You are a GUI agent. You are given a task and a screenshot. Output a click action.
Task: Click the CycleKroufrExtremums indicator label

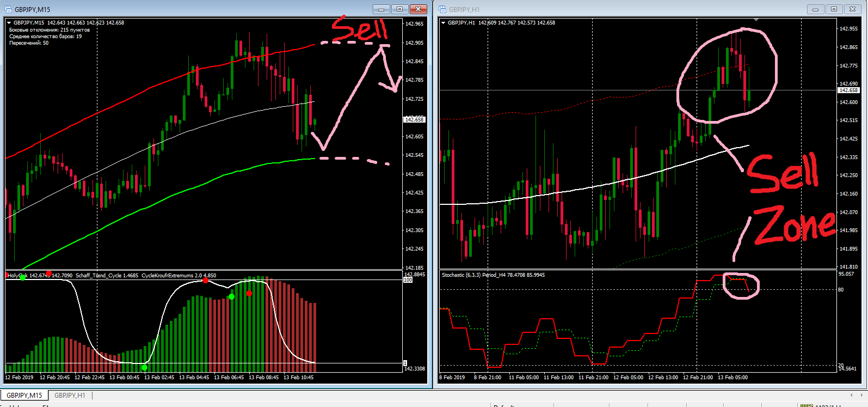178,276
